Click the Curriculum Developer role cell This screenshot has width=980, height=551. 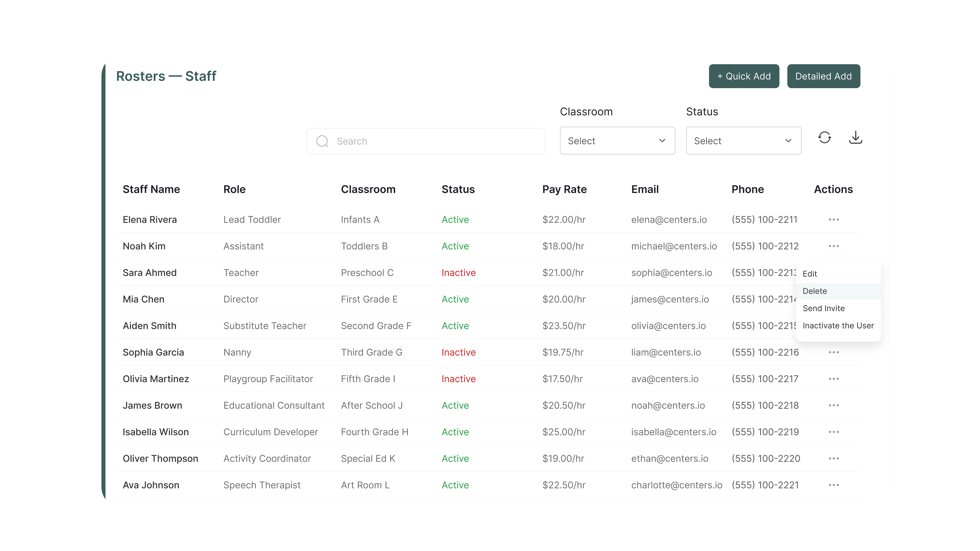(271, 432)
